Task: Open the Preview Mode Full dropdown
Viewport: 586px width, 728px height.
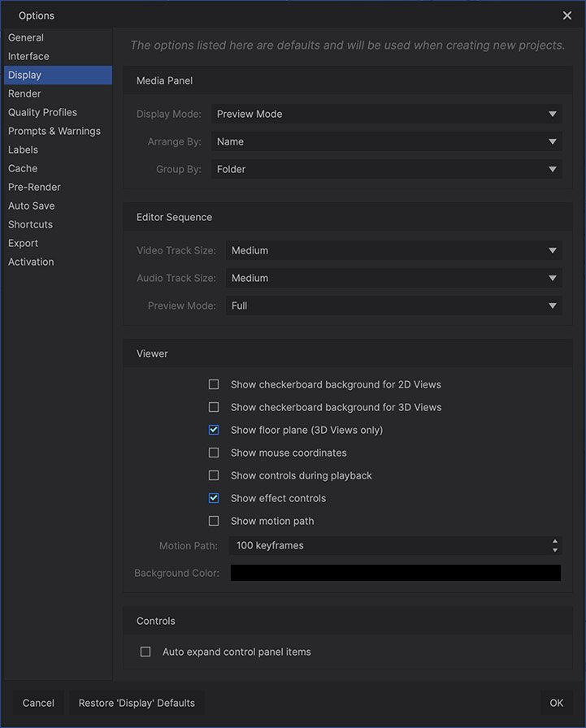Action: (x=394, y=306)
